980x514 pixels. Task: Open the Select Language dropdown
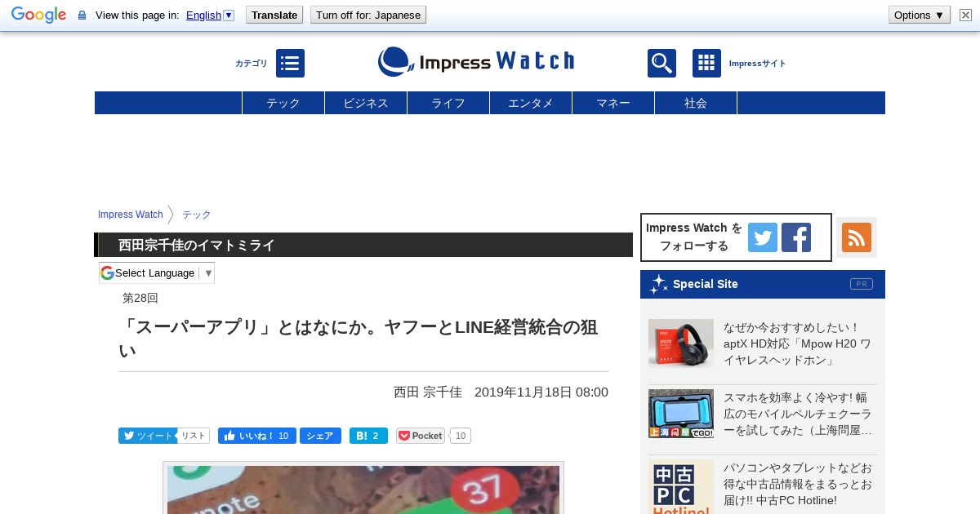[x=157, y=273]
